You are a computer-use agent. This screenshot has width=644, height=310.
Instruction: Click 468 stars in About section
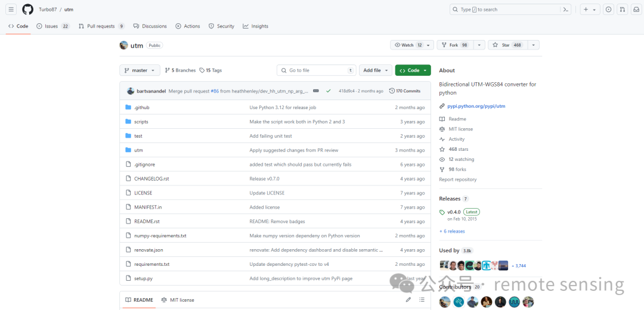coord(459,149)
